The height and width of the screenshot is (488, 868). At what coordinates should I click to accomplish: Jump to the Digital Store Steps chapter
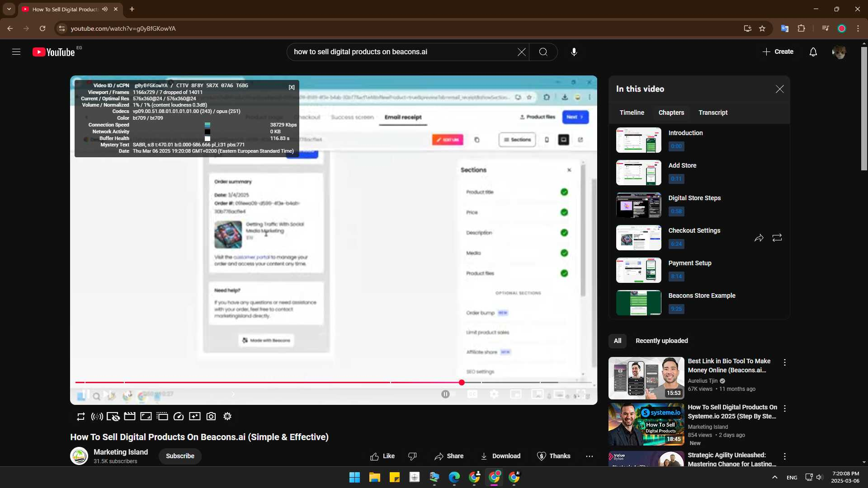pyautogui.click(x=698, y=205)
